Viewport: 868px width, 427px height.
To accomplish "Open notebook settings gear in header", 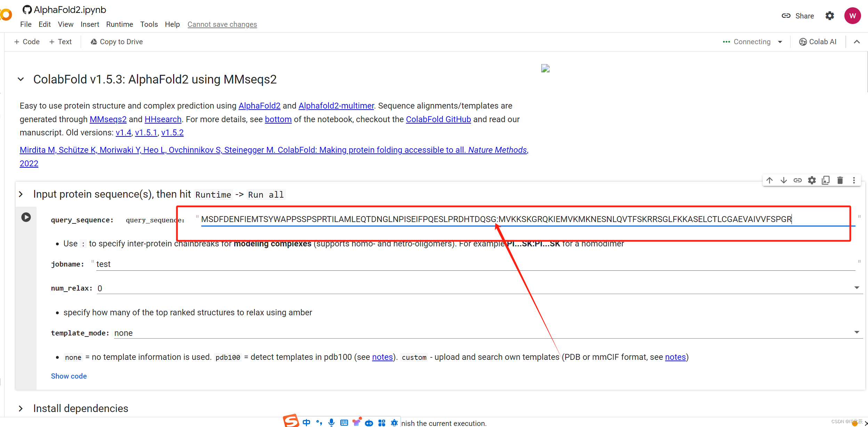I will [x=830, y=16].
